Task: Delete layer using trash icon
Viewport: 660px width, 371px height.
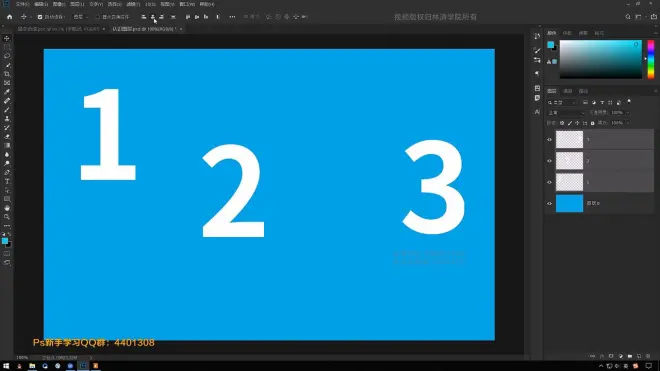Action: (x=648, y=356)
